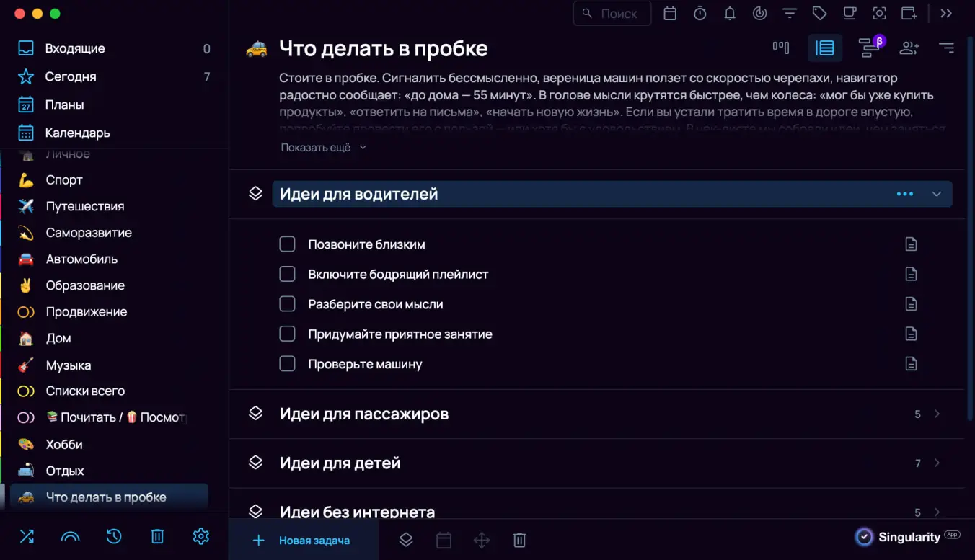Image resolution: width=975 pixels, height=560 pixels.
Task: Open the tags icon in top toolbar
Action: tap(820, 13)
